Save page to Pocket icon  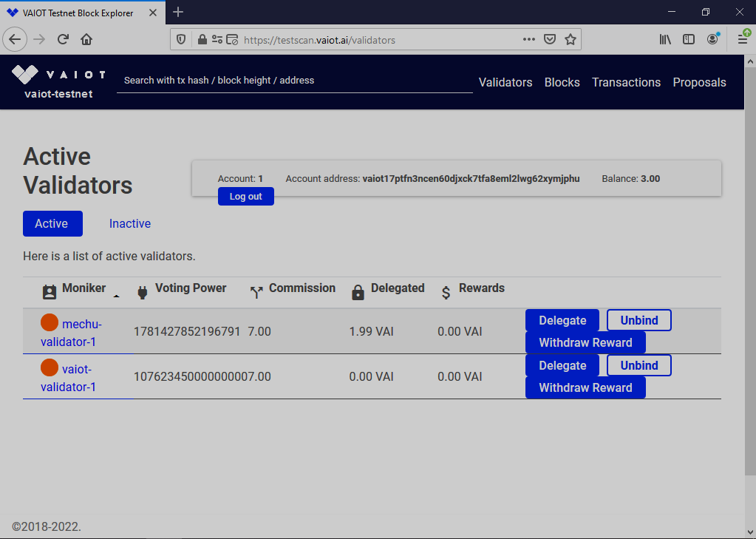[550, 40]
